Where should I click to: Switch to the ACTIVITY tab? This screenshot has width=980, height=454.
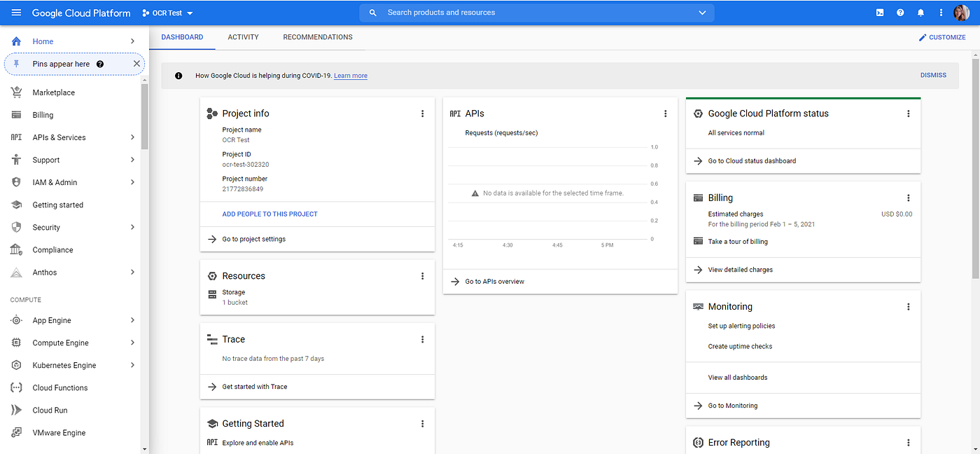243,36
